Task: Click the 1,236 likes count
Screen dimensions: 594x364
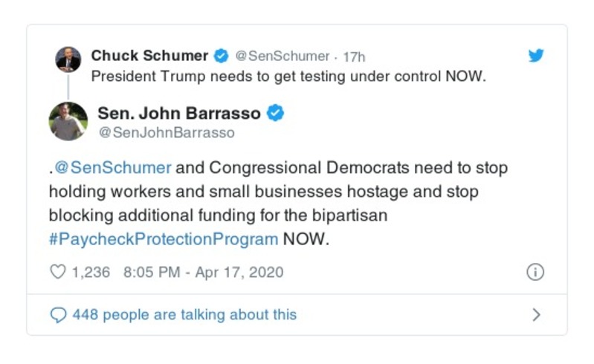Action: coord(90,272)
